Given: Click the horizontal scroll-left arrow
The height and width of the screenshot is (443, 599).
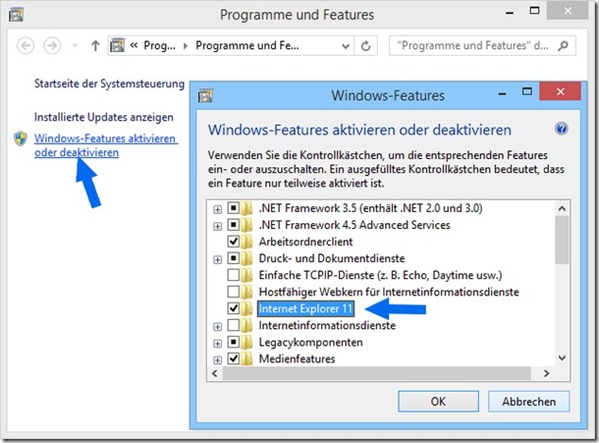Looking at the screenshot, I should tap(215, 373).
